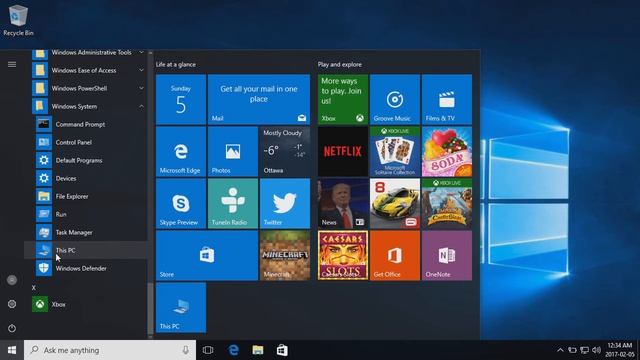
Task: Open Control Panel in the app list
Action: [x=86, y=142]
